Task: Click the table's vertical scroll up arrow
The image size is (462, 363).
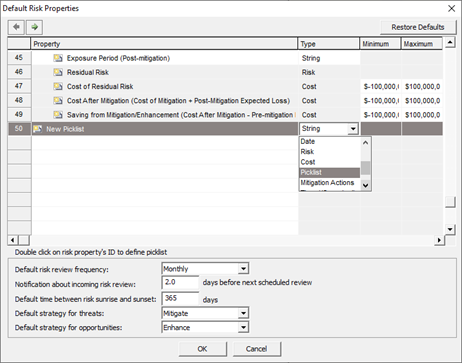Action: point(450,42)
